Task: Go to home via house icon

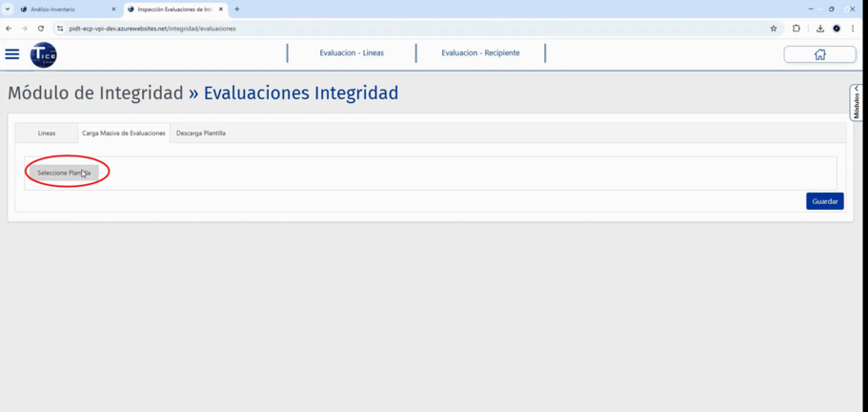Action: point(819,54)
